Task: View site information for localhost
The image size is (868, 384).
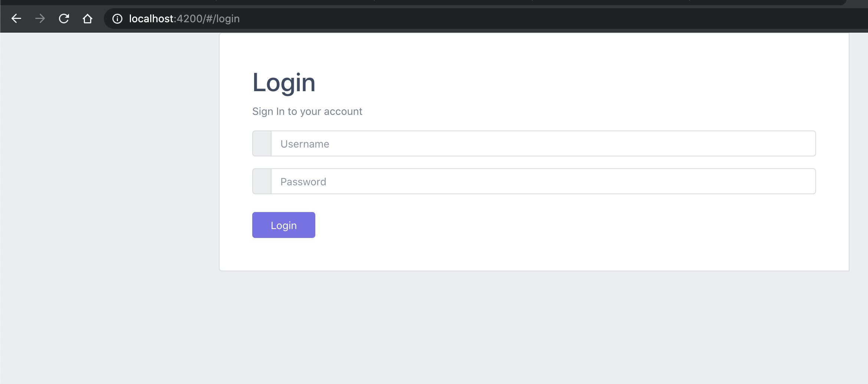Action: 117,19
